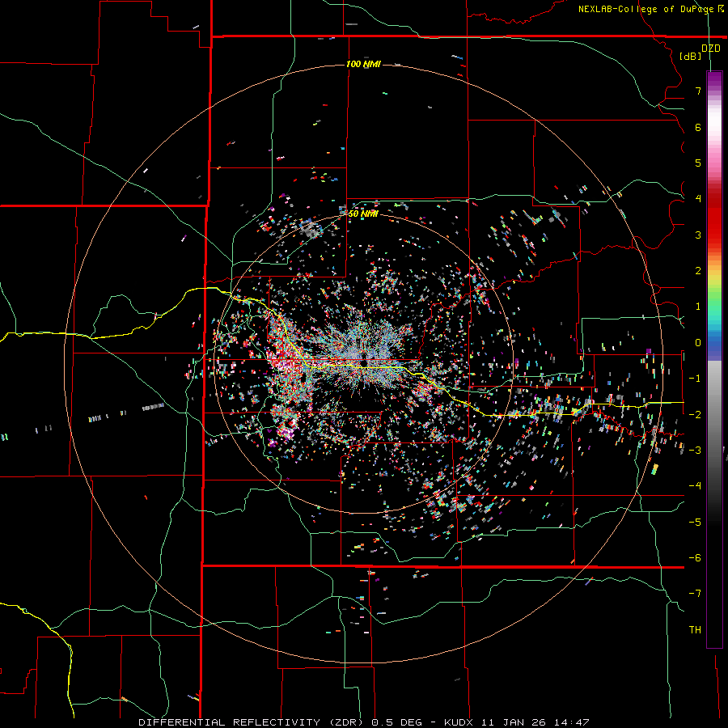This screenshot has height=728, width=728.
Task: Click the '-6' value on color scale
Action: (x=695, y=558)
